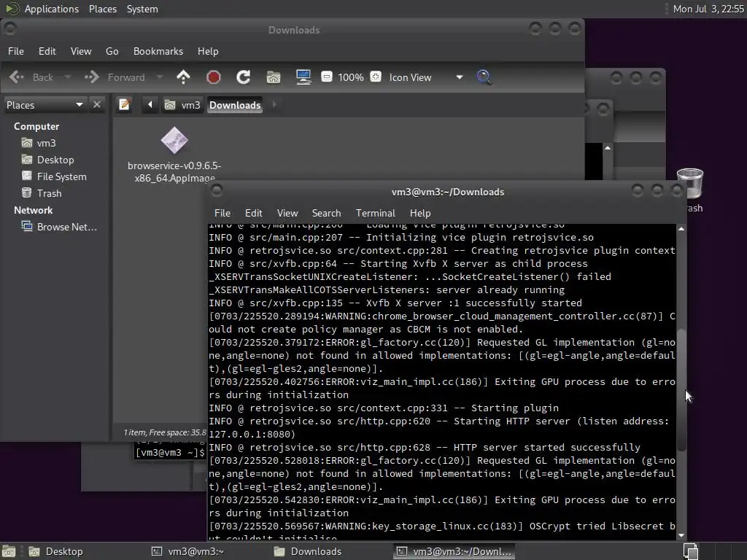
Task: Toggle location text entry with the pencil icon
Action: tap(124, 104)
